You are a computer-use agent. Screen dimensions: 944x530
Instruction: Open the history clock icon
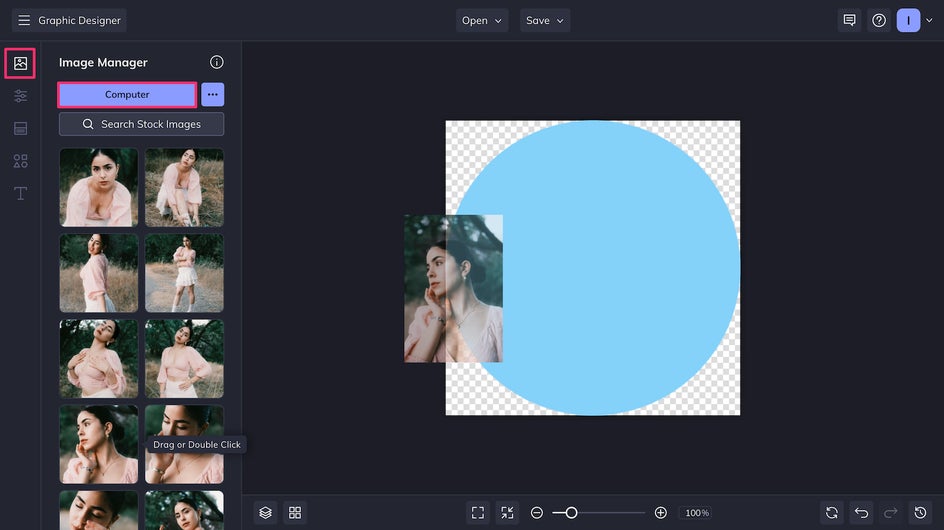(921, 513)
